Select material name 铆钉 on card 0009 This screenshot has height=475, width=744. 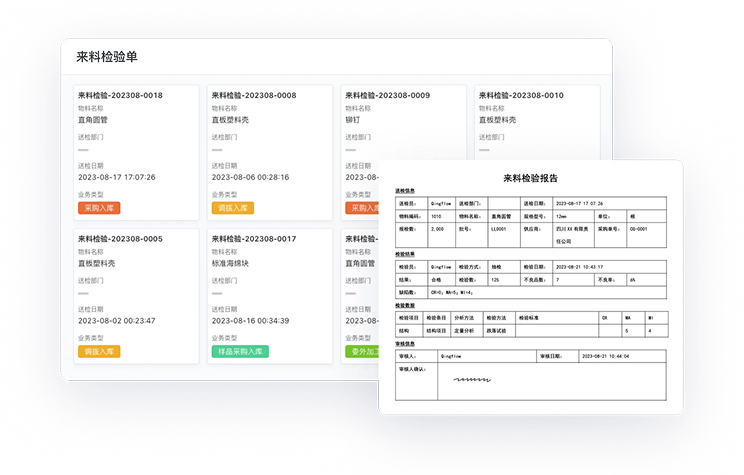pos(353,120)
